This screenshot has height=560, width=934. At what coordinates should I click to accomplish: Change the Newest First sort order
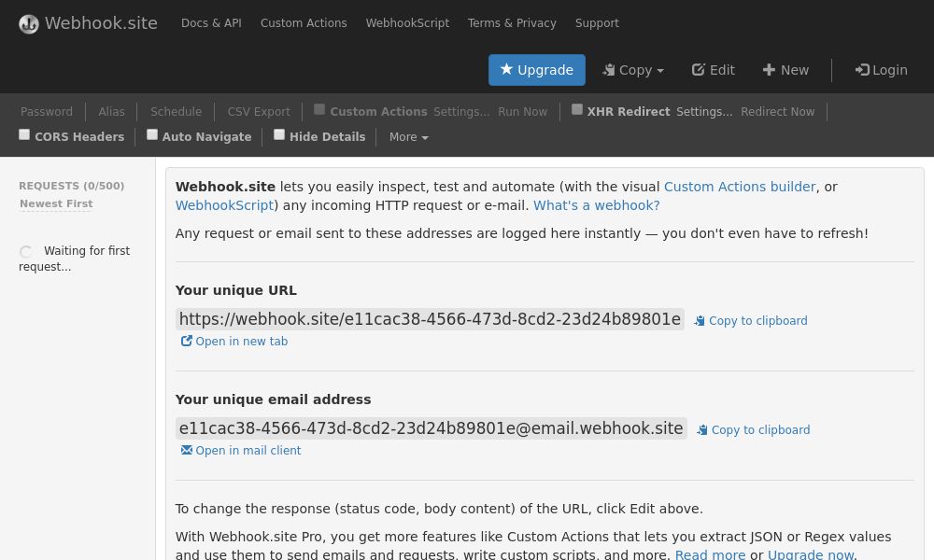(x=56, y=203)
